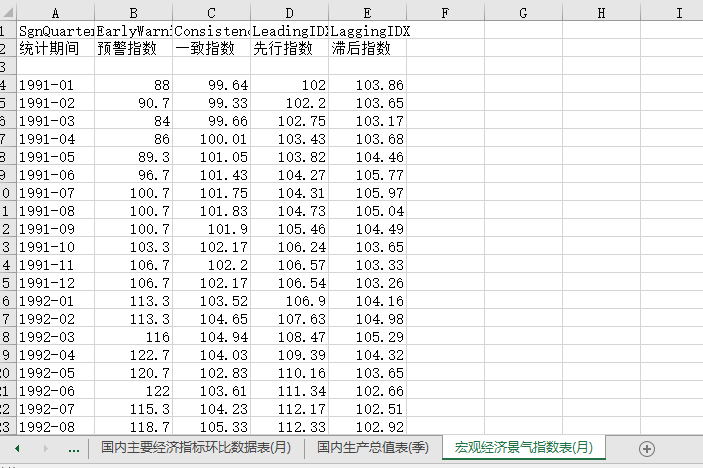Screen dimensions: 703x468
Task: Select column C header
Action: click(211, 13)
